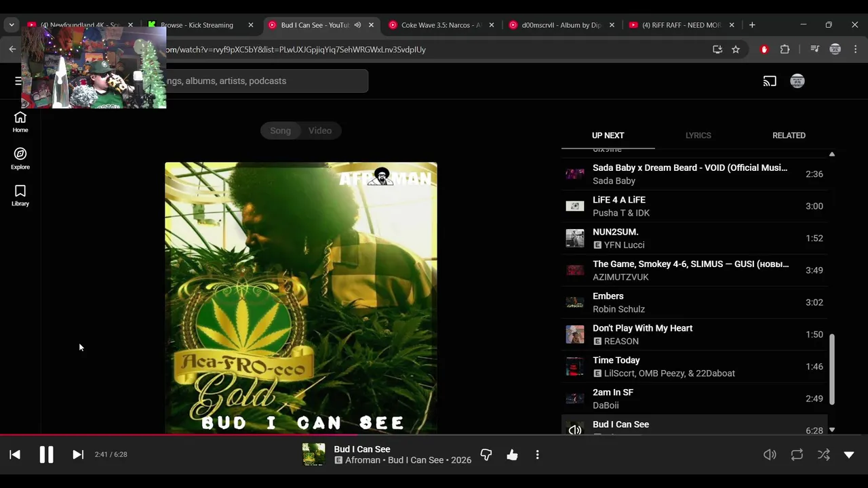This screenshot has height=488, width=868.
Task: Click the queue scrollbar thumb
Action: tap(832, 369)
